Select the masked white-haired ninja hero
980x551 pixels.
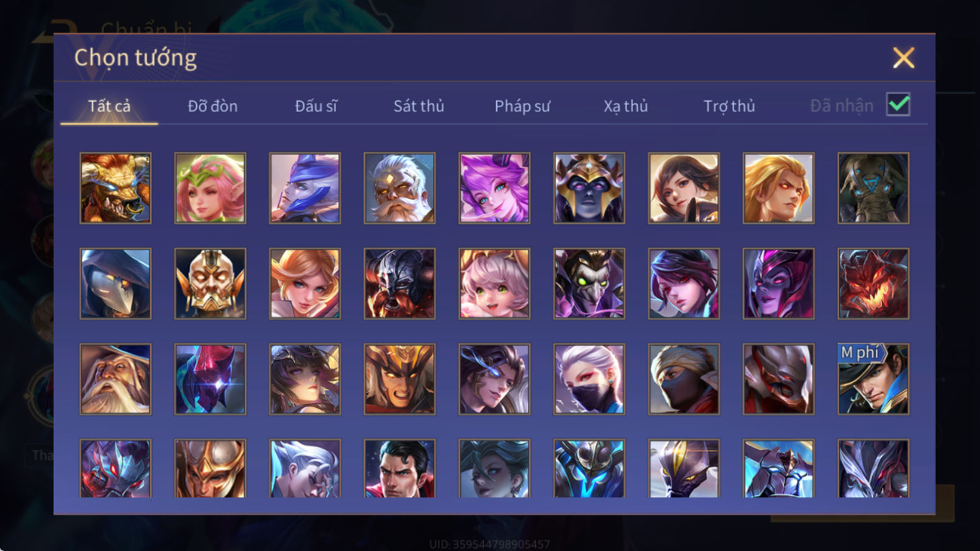coord(589,379)
